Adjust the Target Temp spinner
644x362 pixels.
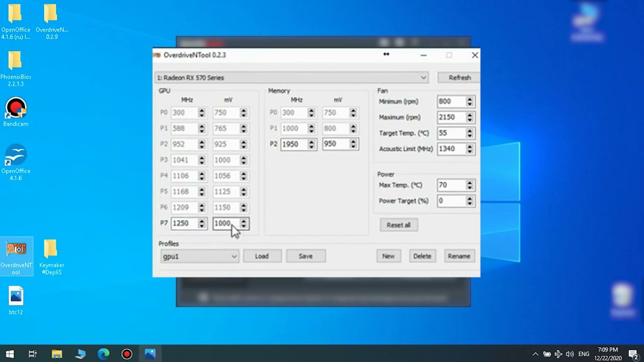click(469, 133)
